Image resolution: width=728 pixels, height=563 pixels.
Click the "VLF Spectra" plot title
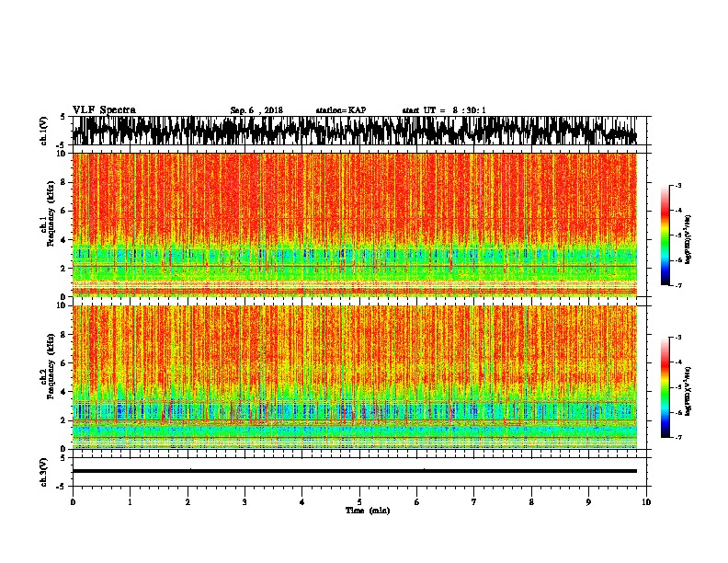click(x=104, y=110)
